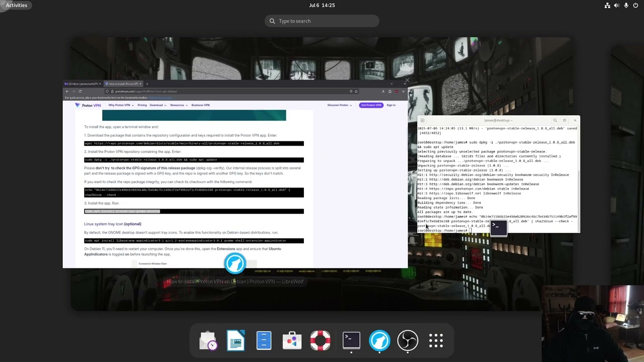
Task: Click the Linux system tray icon heading
Action: coord(113,224)
